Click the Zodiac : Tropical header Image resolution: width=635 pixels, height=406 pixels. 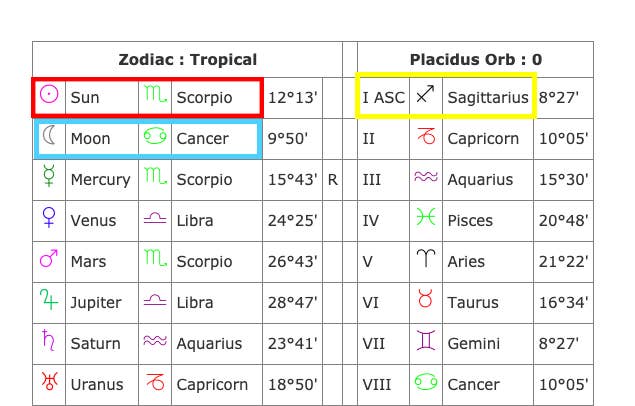coord(188,60)
